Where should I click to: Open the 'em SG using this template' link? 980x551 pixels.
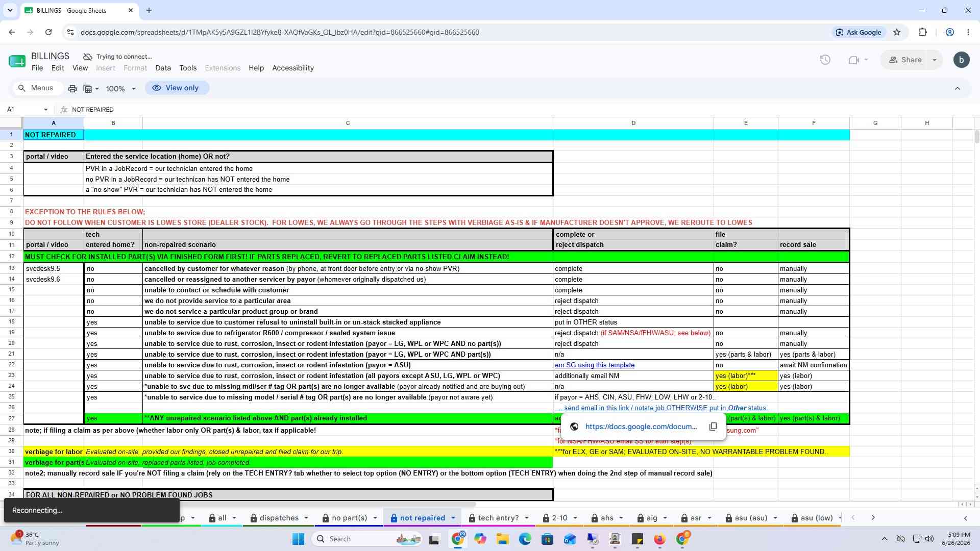point(594,365)
